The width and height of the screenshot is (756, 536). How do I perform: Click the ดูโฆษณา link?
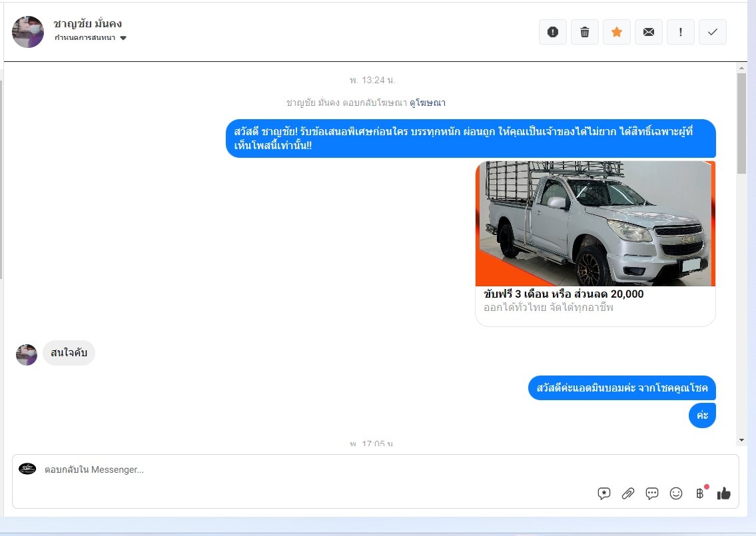coord(427,103)
